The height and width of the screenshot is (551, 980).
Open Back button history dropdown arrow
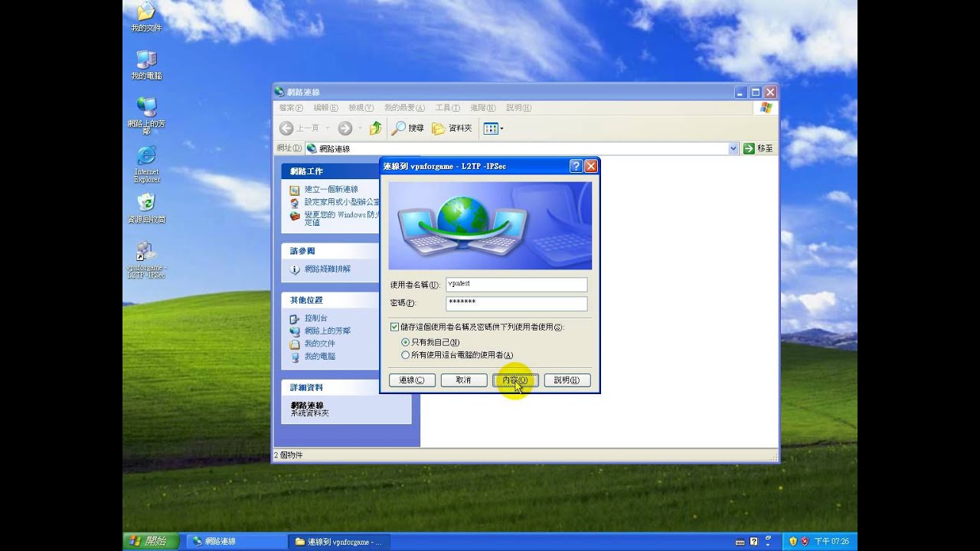click(x=327, y=129)
